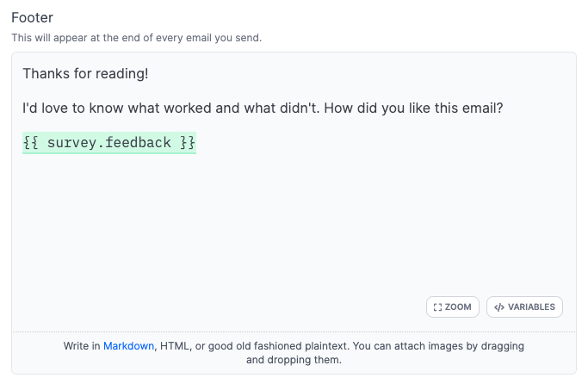Place cursor after "Thanks for reading!"
Viewport: 588px width, 384px height.
[x=149, y=74]
